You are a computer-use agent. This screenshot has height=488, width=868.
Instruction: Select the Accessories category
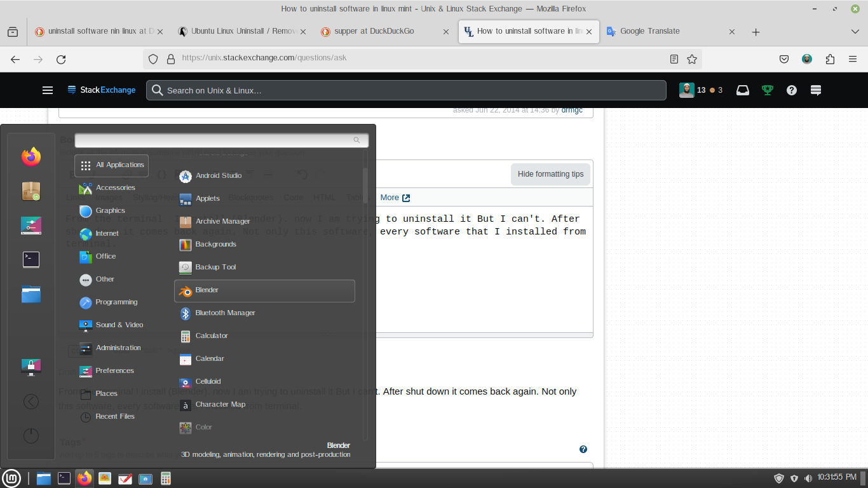point(112,188)
